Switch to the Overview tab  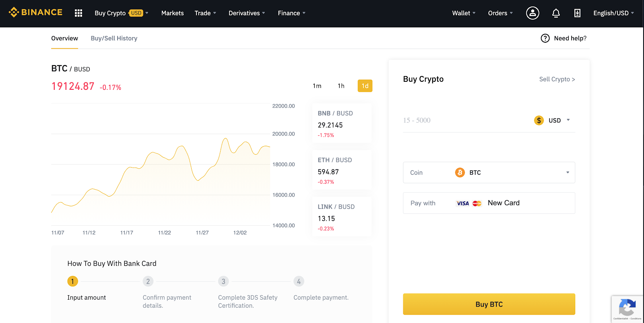64,38
